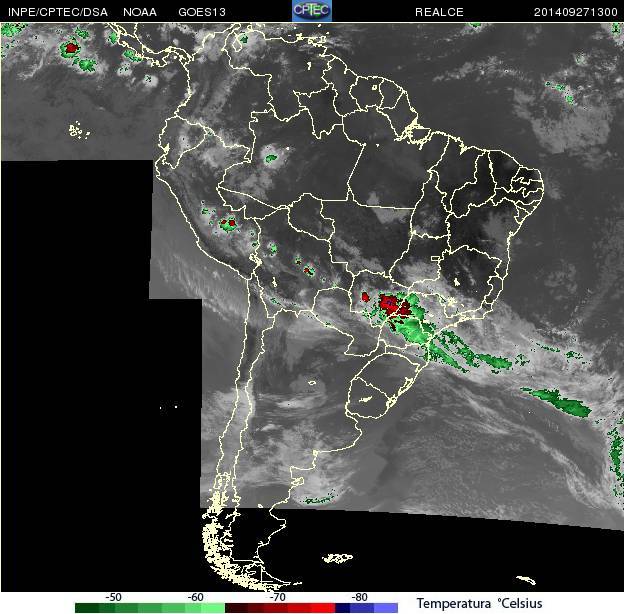
Task: Click the -70 temperature scale label
Action: click(x=277, y=597)
